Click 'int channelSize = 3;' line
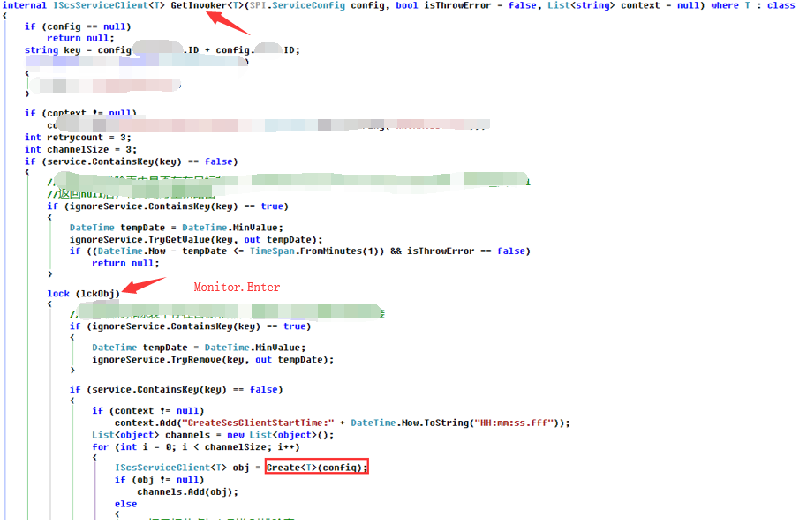This screenshot has height=532, width=807. (x=80, y=149)
